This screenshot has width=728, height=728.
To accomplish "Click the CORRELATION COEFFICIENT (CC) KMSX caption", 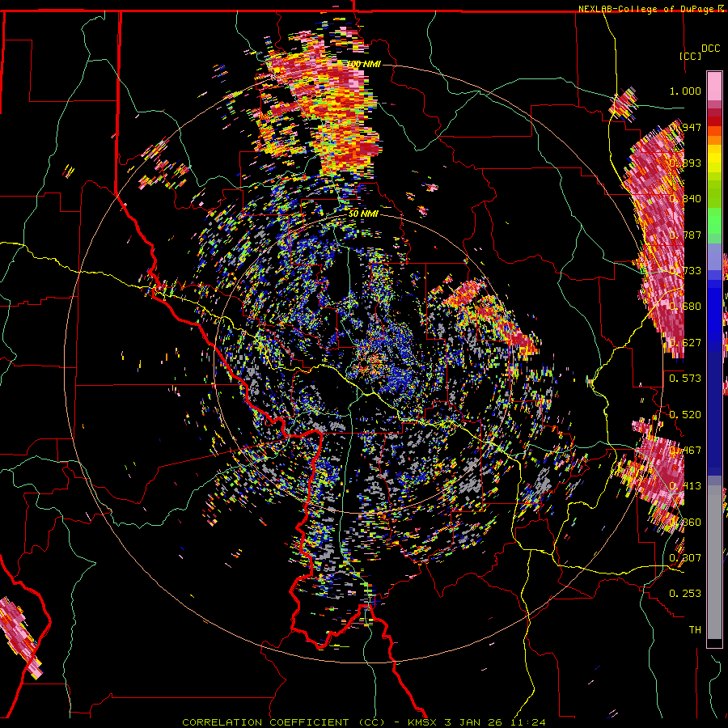I will pos(363,722).
